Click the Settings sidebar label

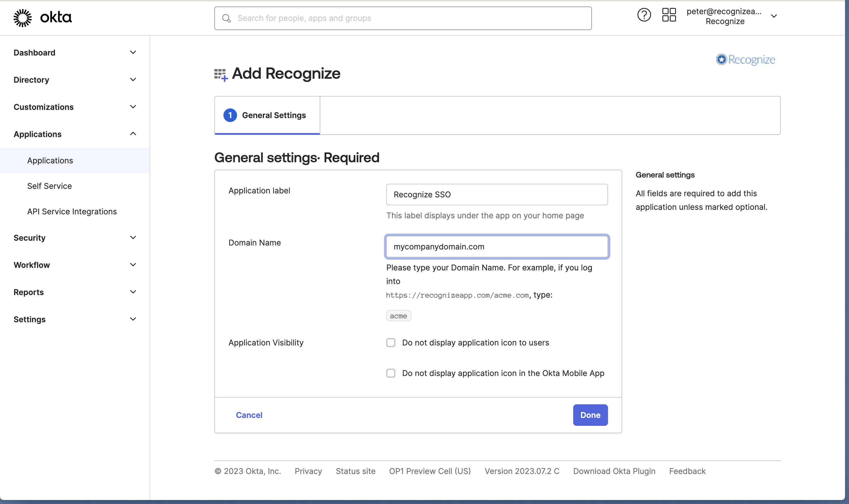[x=29, y=319]
